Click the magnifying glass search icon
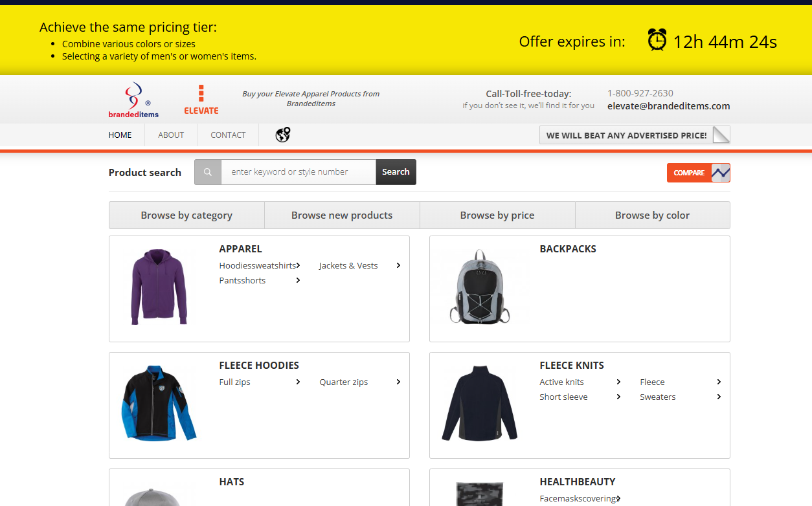Screen dimensions: 812x506 (x=208, y=172)
